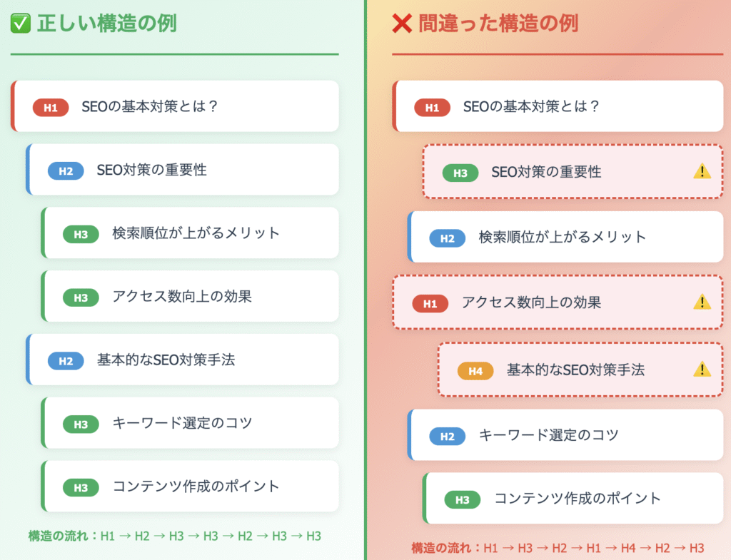The height and width of the screenshot is (560, 731).
Task: Select left card 検索順位が上がるメリット
Action: coord(190,233)
